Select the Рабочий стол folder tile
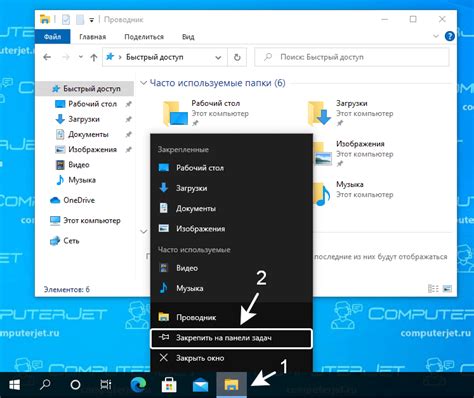 [x=206, y=113]
